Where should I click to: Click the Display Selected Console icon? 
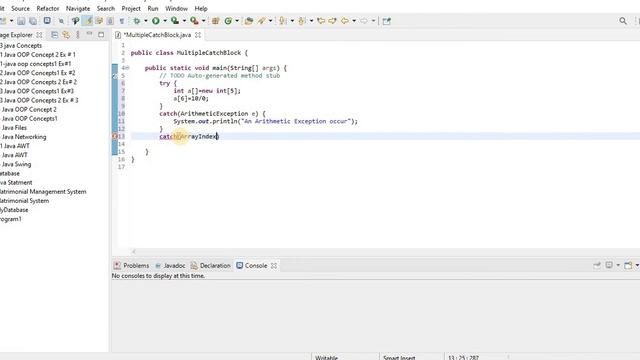click(x=609, y=265)
